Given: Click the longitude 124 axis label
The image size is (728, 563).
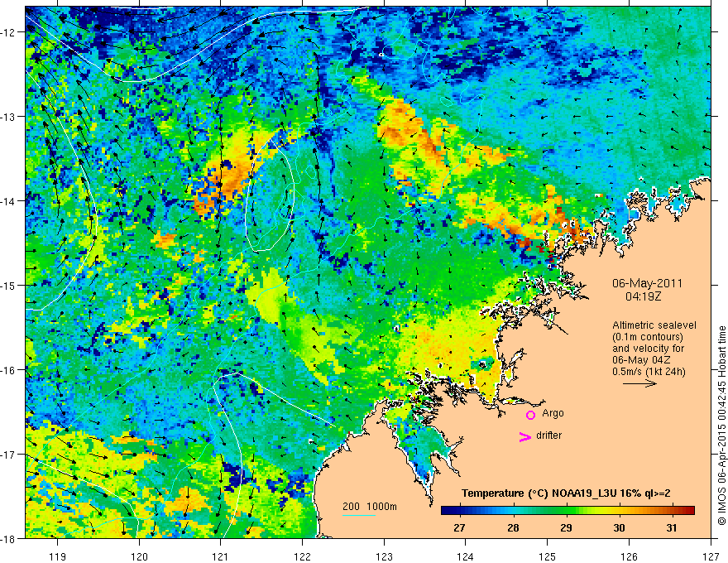Looking at the screenshot, I should point(466,556).
